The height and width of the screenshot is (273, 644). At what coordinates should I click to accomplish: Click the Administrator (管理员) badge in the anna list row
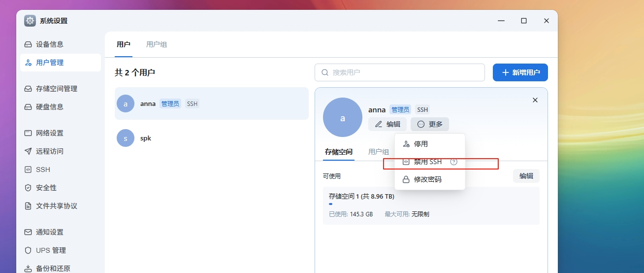[170, 103]
